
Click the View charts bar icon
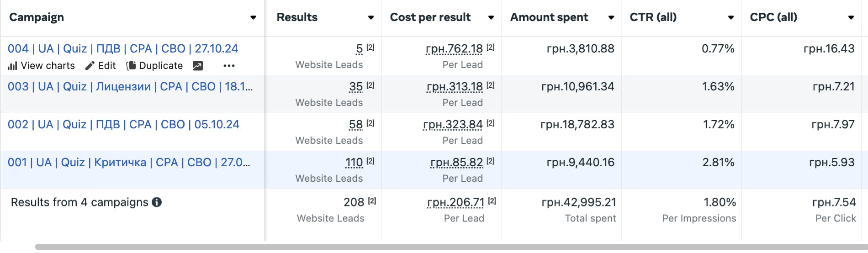[x=12, y=66]
